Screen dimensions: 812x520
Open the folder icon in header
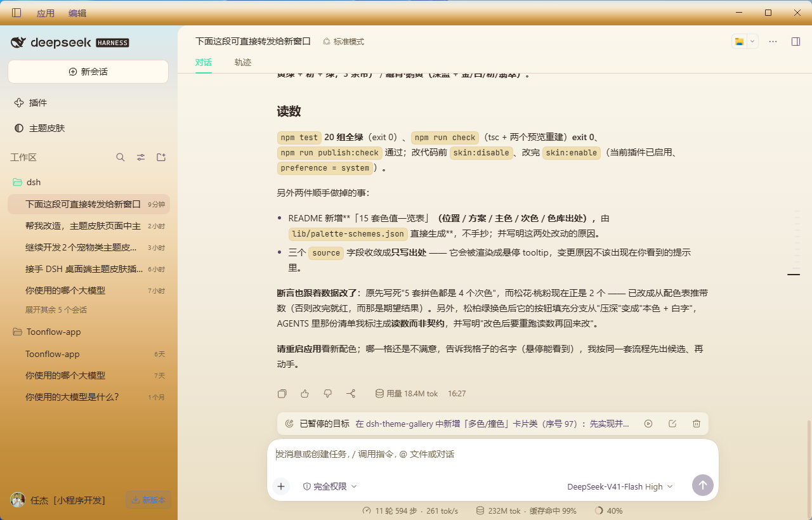[x=739, y=41]
